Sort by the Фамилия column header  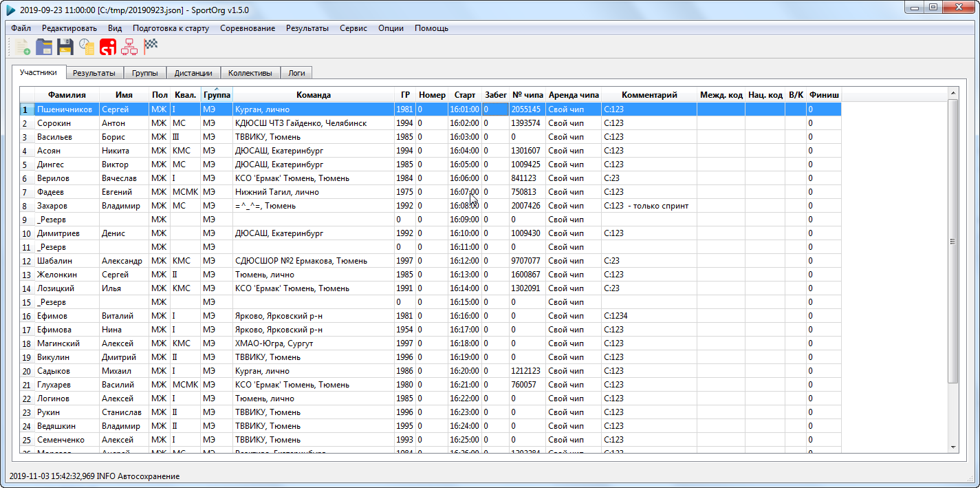(67, 95)
